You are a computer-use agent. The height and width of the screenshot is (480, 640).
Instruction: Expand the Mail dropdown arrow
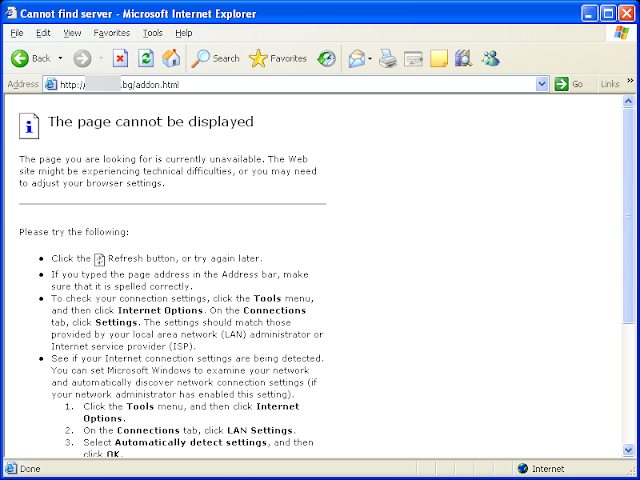(370, 59)
